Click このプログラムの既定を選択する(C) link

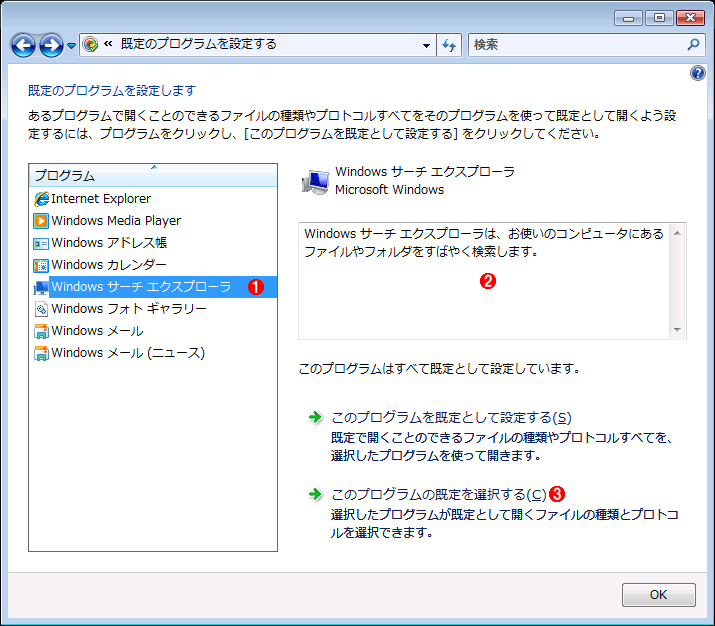point(439,494)
